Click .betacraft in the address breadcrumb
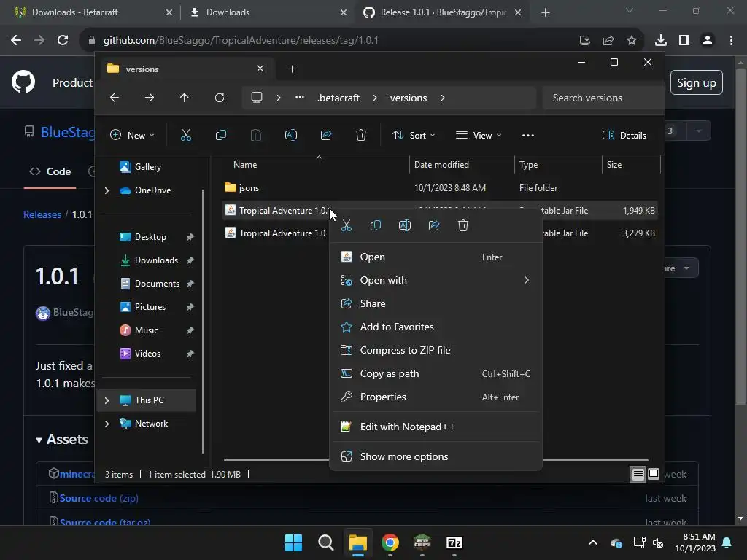The width and height of the screenshot is (747, 560). pos(338,98)
